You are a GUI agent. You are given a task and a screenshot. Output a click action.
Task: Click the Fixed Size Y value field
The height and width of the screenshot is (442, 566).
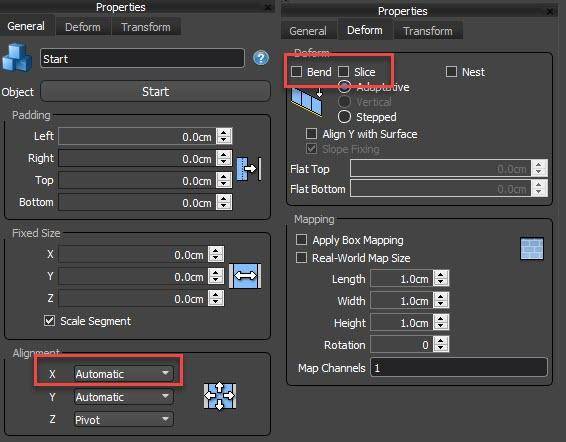(x=133, y=276)
